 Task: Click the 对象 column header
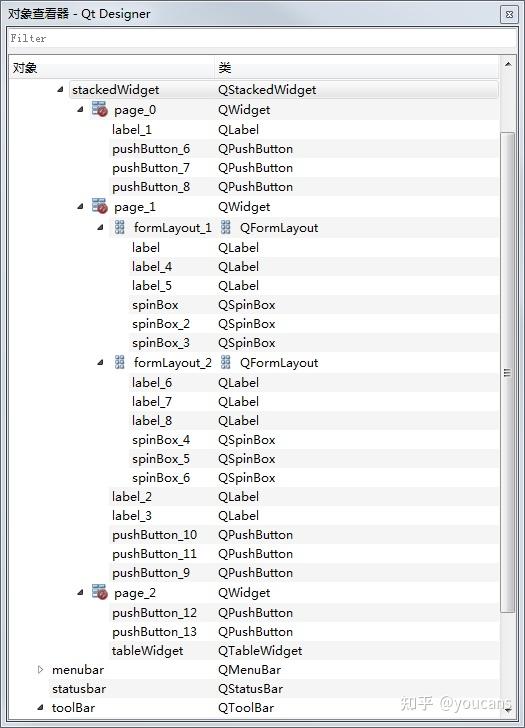[111, 68]
